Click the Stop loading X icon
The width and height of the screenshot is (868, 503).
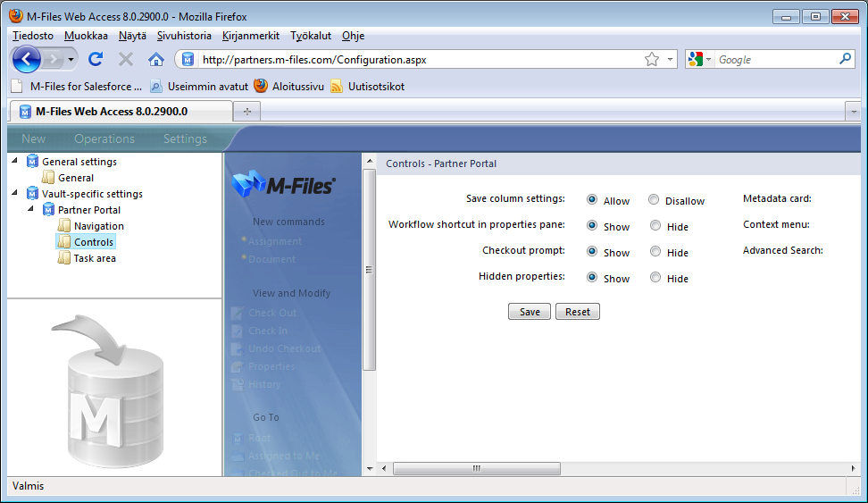tap(126, 59)
